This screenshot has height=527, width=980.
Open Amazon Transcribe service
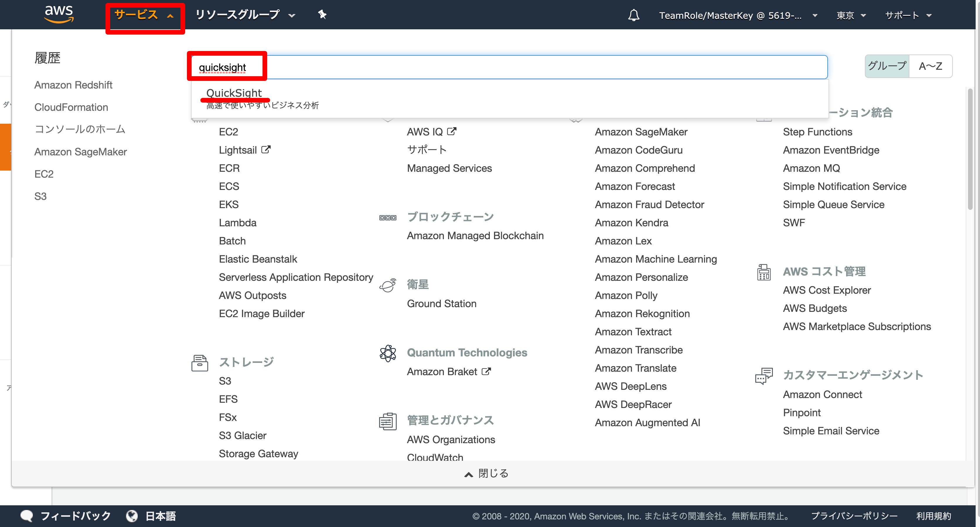(x=639, y=350)
